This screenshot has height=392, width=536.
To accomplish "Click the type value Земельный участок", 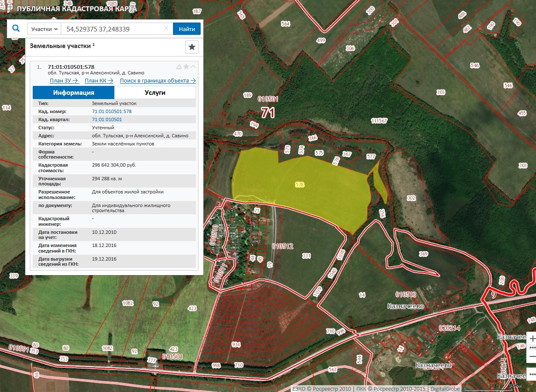I will (114, 103).
